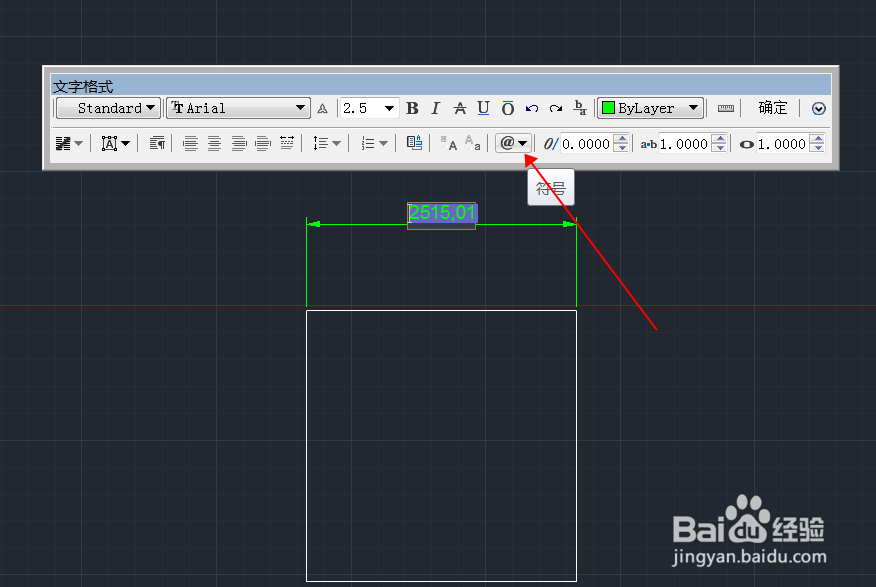Toggle strikethrough formatting
The image size is (876, 587).
[x=460, y=108]
